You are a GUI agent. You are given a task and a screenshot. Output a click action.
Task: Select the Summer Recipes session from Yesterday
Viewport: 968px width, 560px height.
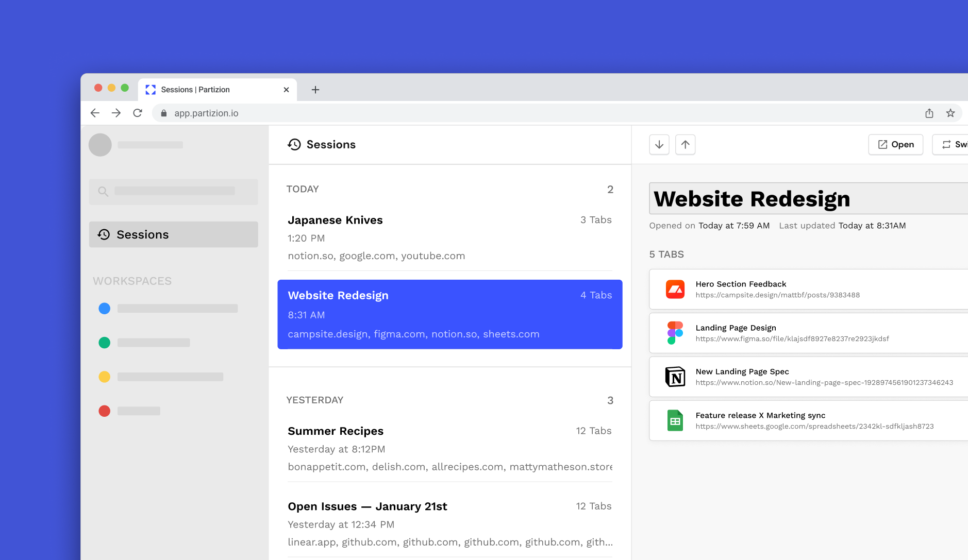click(x=448, y=448)
